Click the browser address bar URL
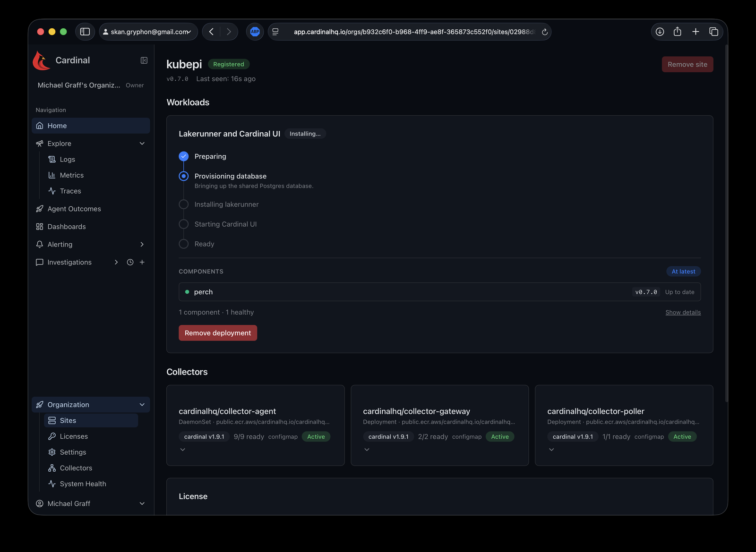This screenshot has width=756, height=552. (414, 32)
